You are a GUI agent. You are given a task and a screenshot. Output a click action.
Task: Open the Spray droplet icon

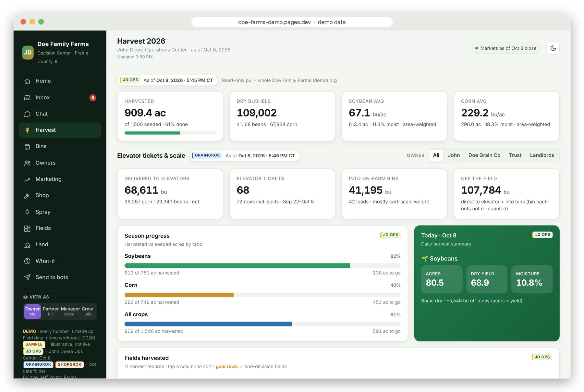(x=27, y=212)
